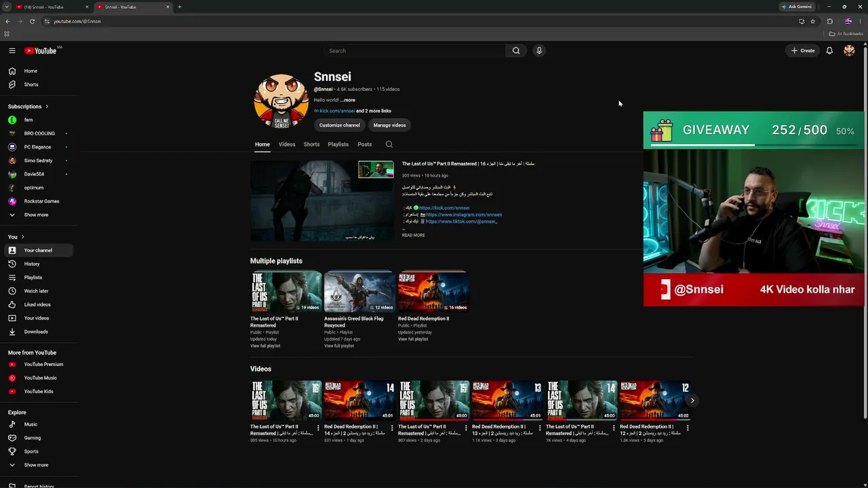The width and height of the screenshot is (868, 488).
Task: Switch to the Videos channel tab
Action: pyautogui.click(x=287, y=144)
